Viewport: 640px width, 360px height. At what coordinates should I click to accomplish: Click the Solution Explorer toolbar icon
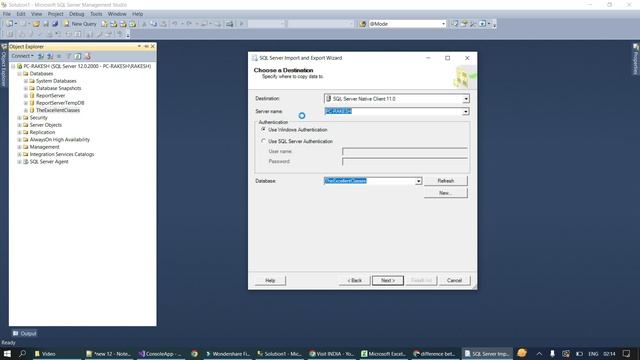[x=454, y=24]
